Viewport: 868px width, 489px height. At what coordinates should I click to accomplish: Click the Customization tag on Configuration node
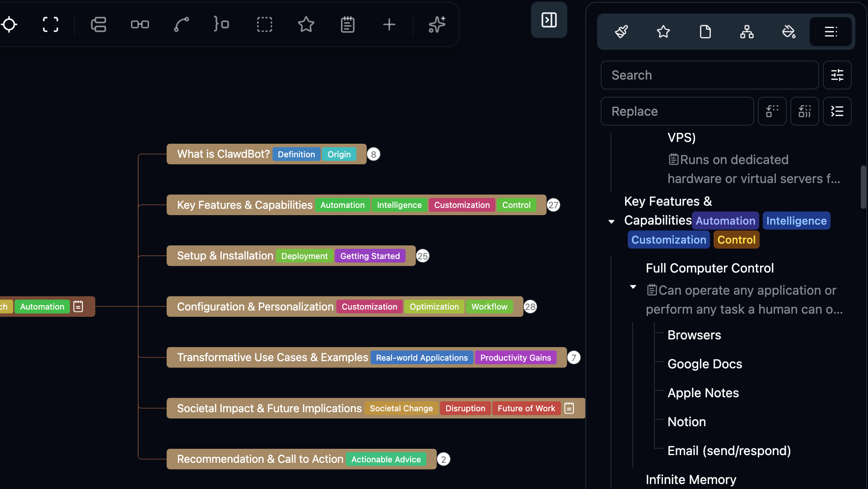pos(369,307)
